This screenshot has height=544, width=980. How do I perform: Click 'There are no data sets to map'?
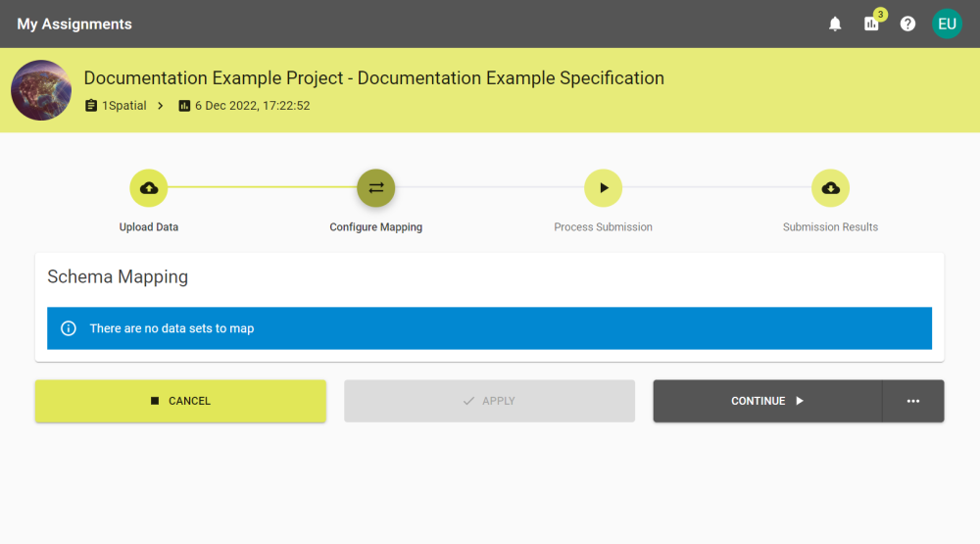171,328
